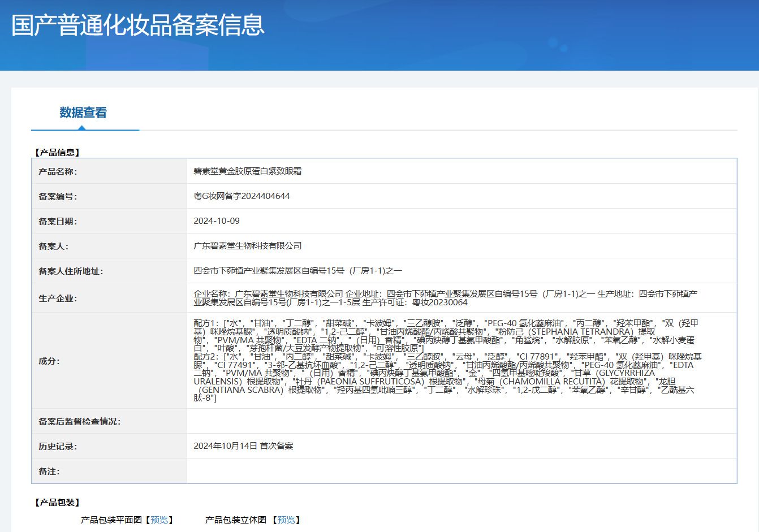Click the 备案日期 row label
This screenshot has height=532, width=759.
click(58, 221)
